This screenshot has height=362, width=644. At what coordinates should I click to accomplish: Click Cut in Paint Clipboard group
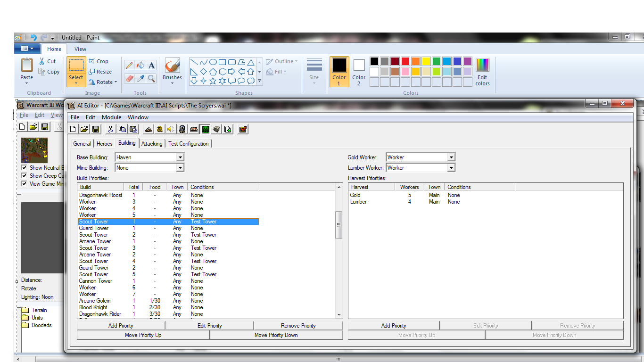[x=48, y=61]
